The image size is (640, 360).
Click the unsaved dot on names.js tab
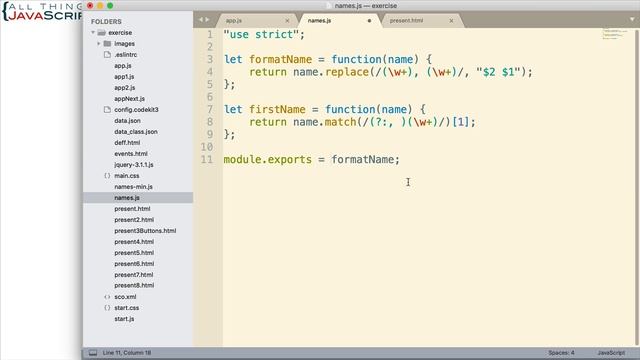point(369,20)
